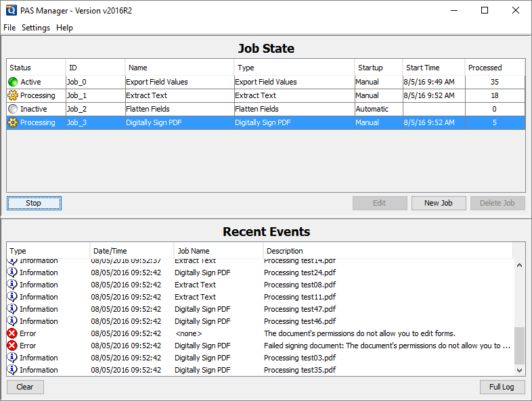Click 'Processing test47.pdf' description

click(x=300, y=309)
